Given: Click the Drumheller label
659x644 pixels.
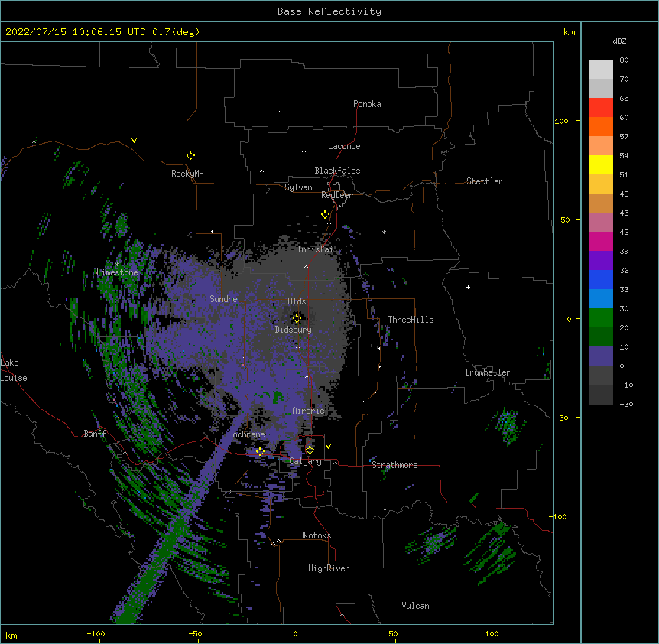Looking at the screenshot, I should coord(488,372).
